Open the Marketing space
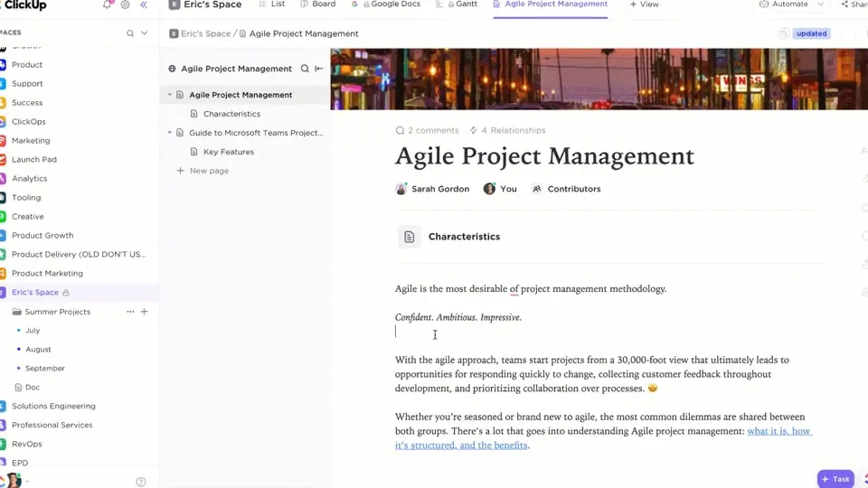The width and height of the screenshot is (868, 488). (x=31, y=141)
